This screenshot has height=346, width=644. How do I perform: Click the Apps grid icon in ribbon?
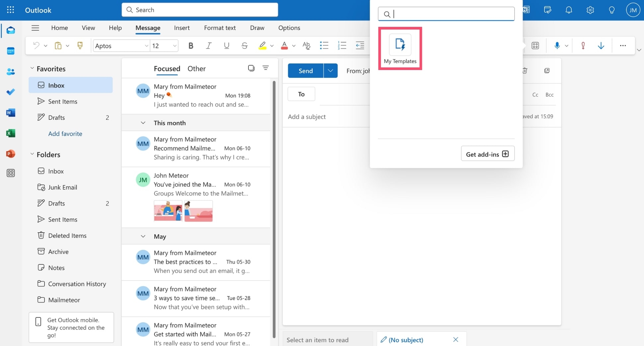535,45
